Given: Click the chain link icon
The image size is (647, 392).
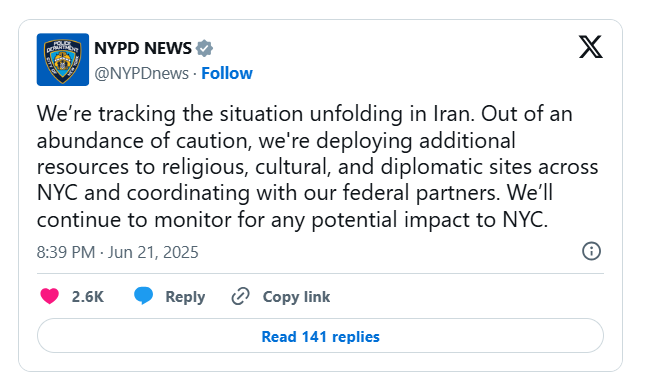Looking at the screenshot, I should (241, 296).
